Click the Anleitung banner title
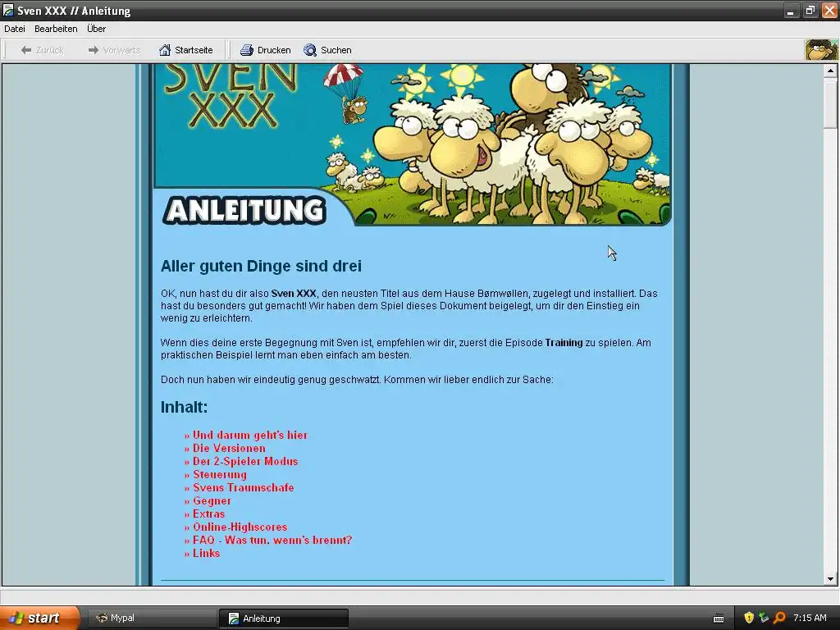Viewport: 840px width, 630px height. pyautogui.click(x=244, y=210)
